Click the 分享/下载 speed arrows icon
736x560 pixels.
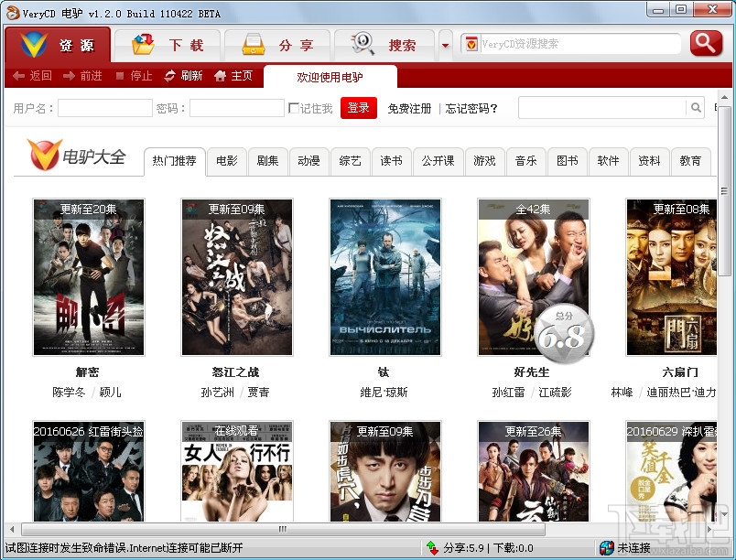click(x=432, y=548)
